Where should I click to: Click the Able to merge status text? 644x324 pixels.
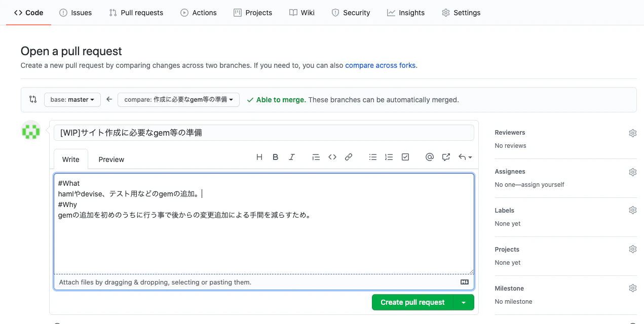(x=281, y=100)
